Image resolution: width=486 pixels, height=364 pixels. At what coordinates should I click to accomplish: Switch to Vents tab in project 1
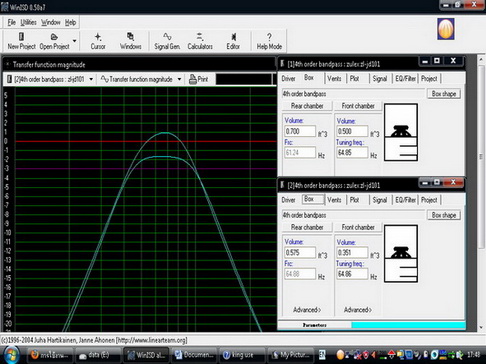pyautogui.click(x=334, y=78)
